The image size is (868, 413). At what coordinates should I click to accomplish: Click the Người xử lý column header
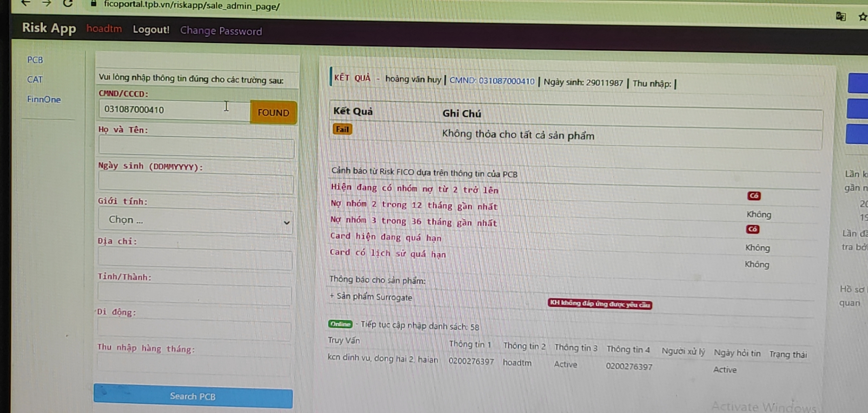683,351
